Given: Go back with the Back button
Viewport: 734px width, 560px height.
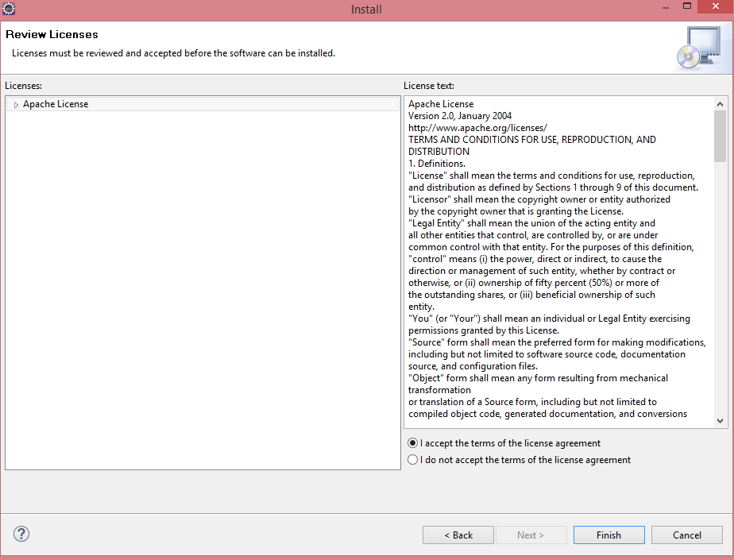Looking at the screenshot, I should click(458, 535).
